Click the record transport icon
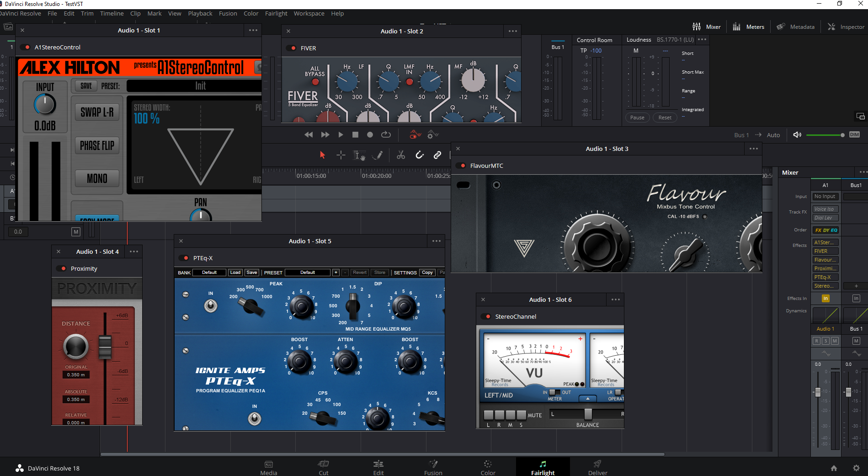Image resolution: width=868 pixels, height=476 pixels. (370, 134)
